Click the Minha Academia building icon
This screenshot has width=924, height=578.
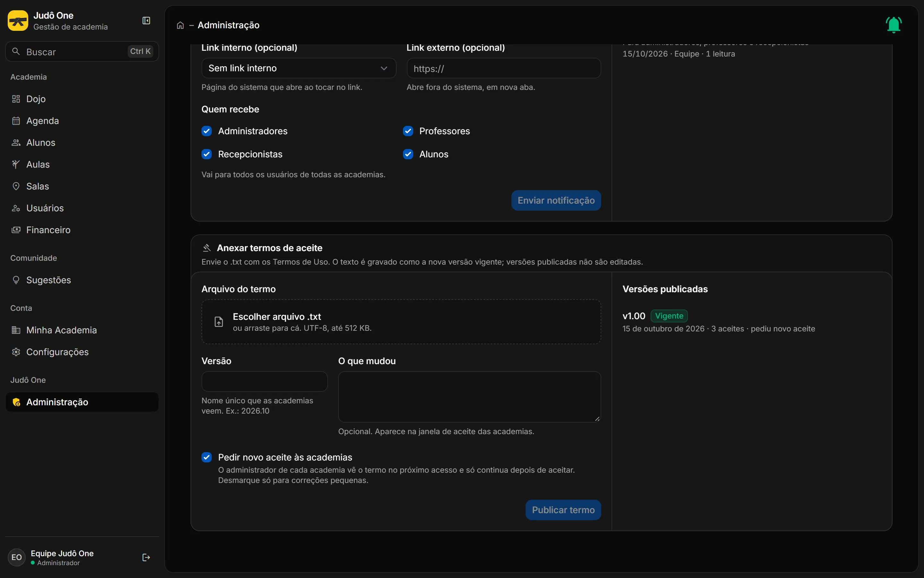point(16,330)
